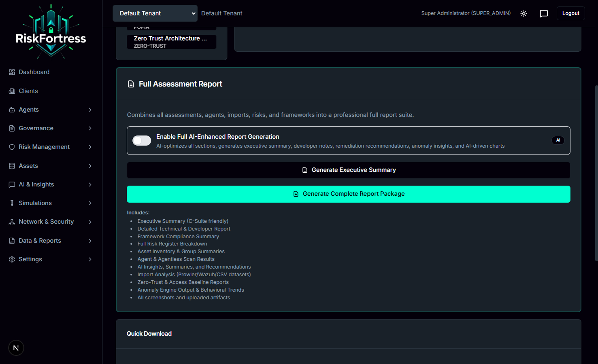Click the RiskFortress logo
Viewport: 598px width, 364px height.
point(51,31)
